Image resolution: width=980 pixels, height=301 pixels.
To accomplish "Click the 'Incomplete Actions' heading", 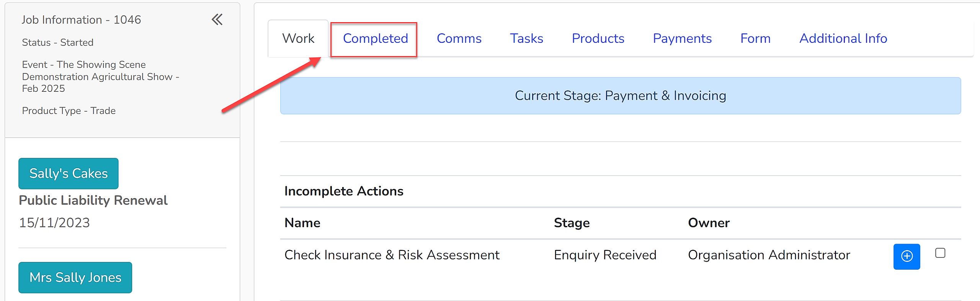I will pos(344,191).
